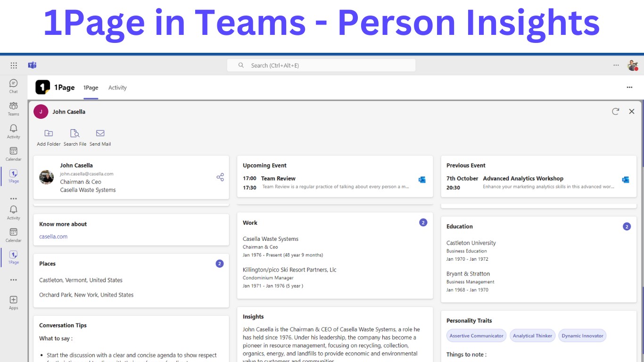Screen dimensions: 644x362
Task: Click the Advanced Analytics Workshop event title
Action: tap(523, 179)
